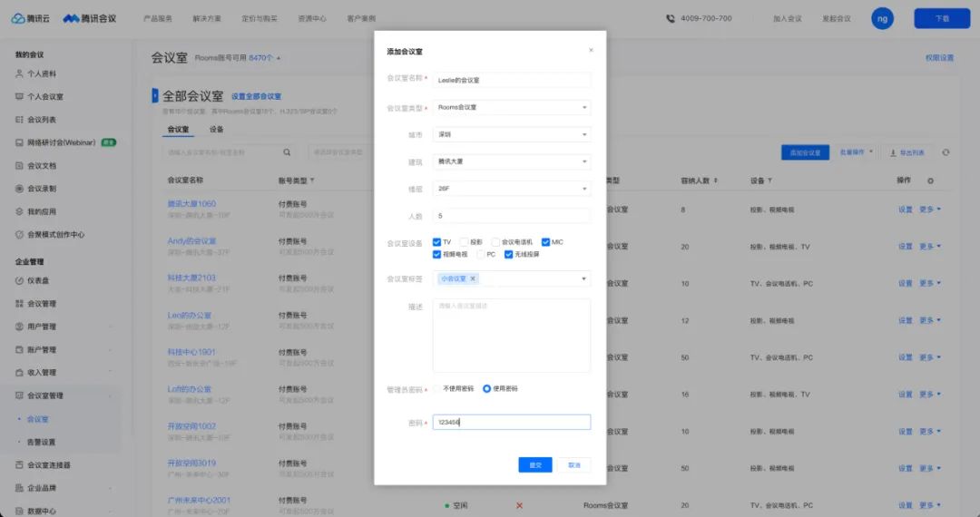980x517 pixels.
Task: Remove the 小会议室 tag with its x
Action: tap(473, 278)
